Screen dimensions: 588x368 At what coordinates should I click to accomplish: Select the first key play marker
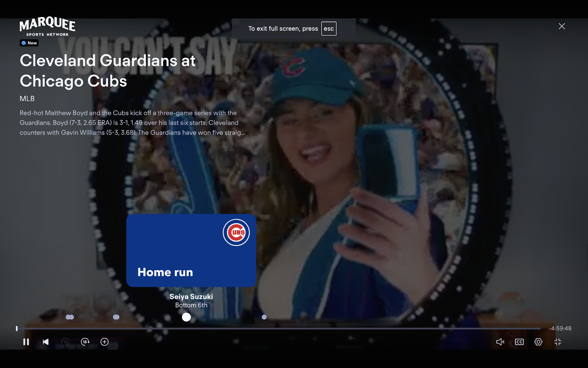pyautogui.click(x=70, y=317)
